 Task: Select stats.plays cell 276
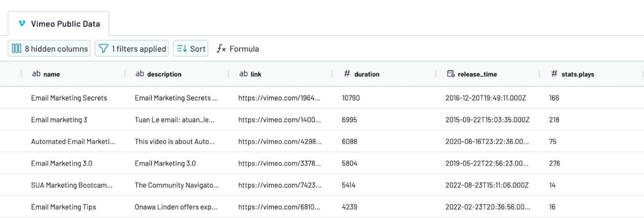pyautogui.click(x=555, y=163)
